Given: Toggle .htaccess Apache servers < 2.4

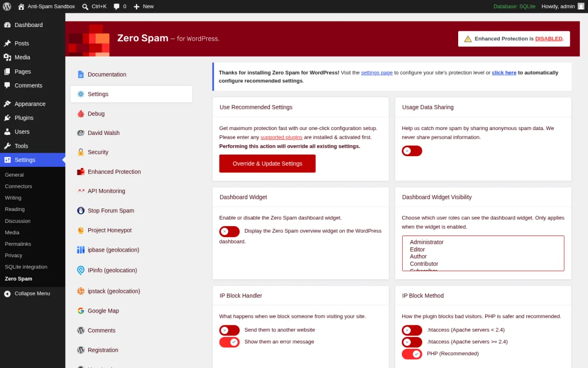Looking at the screenshot, I should pos(412,330).
